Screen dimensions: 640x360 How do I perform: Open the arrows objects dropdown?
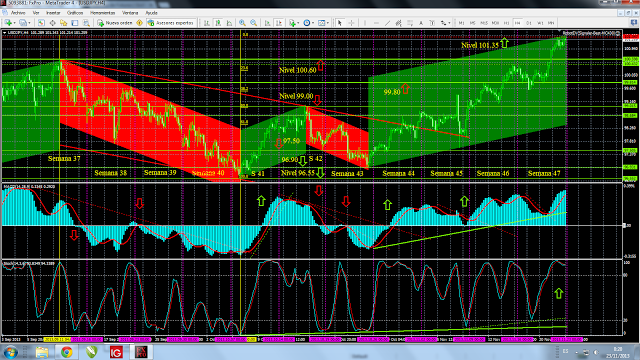449,23
